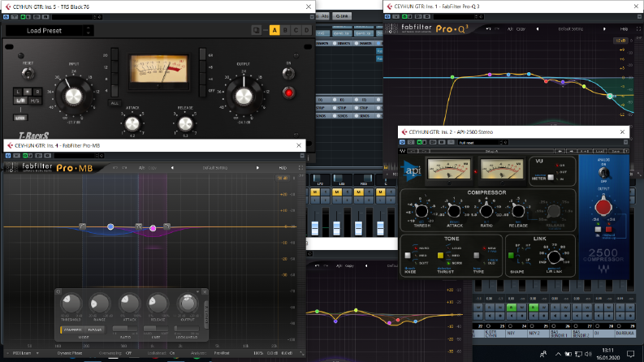
Task: Select preset slot B in TRS Black 76
Action: pyautogui.click(x=285, y=30)
